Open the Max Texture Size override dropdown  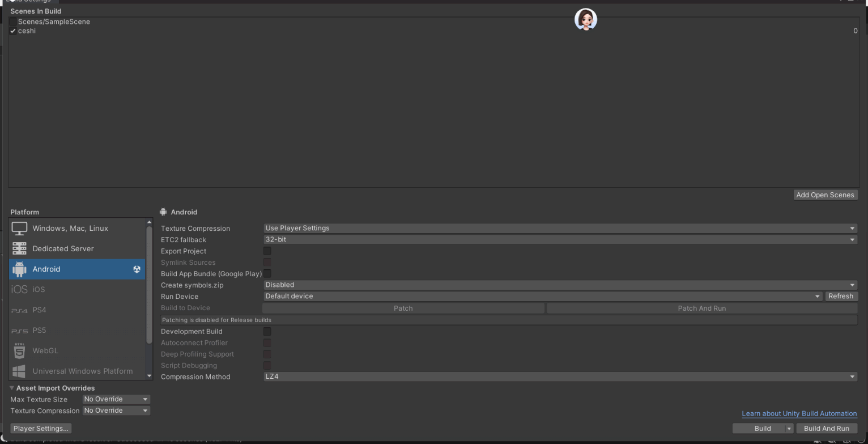(116, 400)
